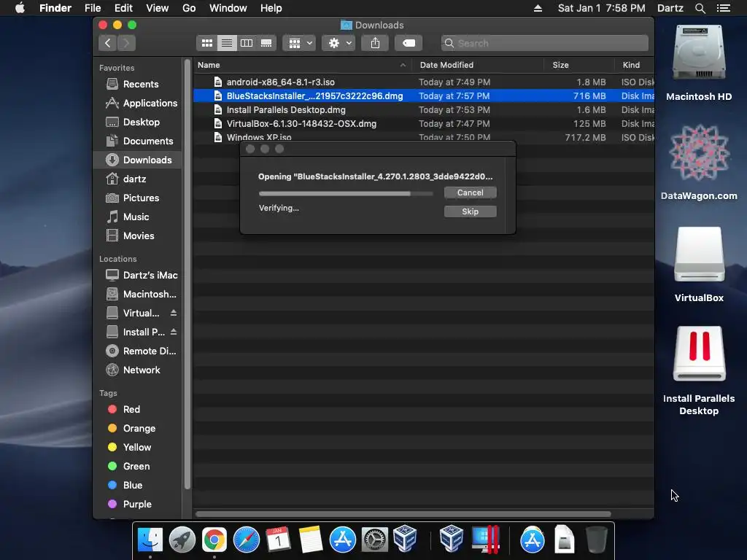
Task: Go back with the left arrow
Action: click(108, 43)
